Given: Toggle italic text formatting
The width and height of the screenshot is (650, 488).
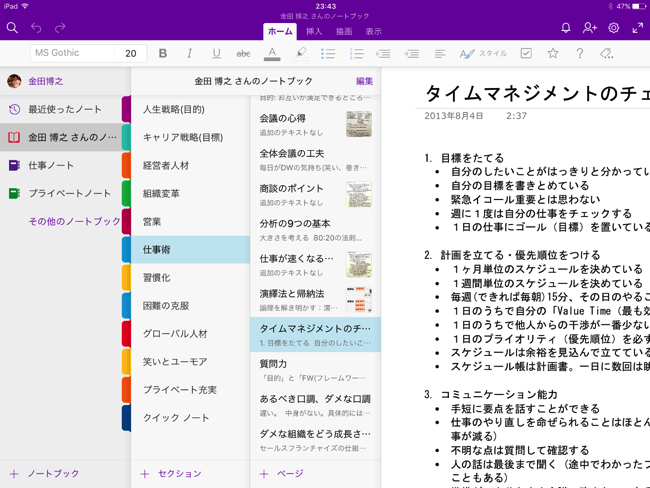Looking at the screenshot, I should [190, 54].
